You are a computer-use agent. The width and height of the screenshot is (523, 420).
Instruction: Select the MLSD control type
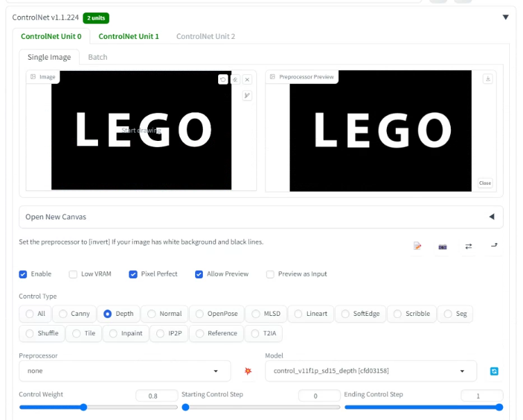tap(266, 314)
